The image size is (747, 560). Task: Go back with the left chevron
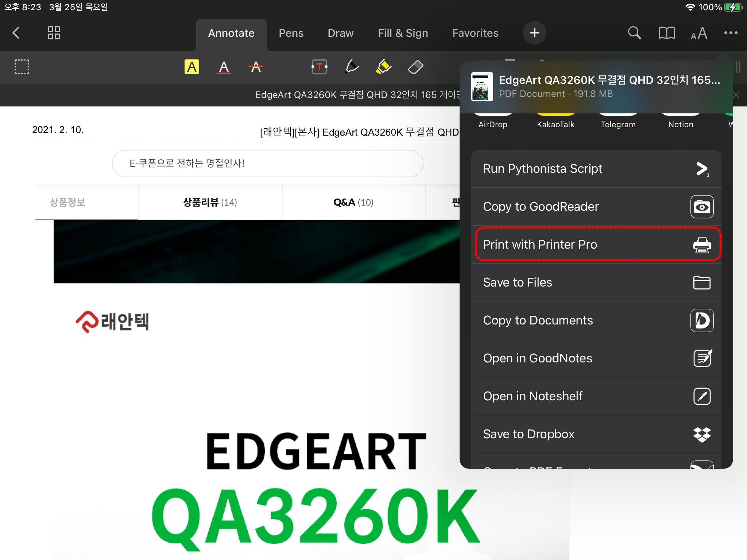point(16,33)
